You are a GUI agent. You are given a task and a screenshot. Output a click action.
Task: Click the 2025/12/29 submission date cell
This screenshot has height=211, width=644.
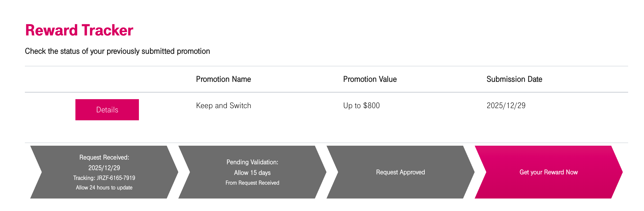(x=506, y=105)
